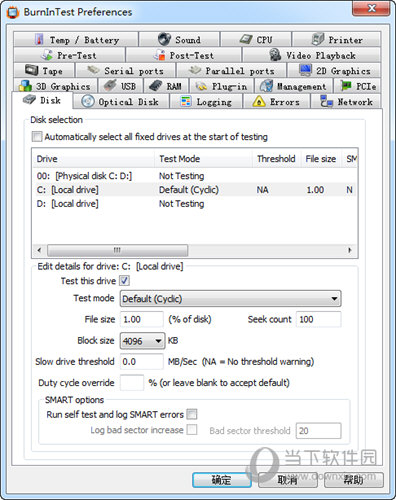This screenshot has height=500, width=396.
Task: Click the drive list scroll right arrow
Action: (350, 250)
